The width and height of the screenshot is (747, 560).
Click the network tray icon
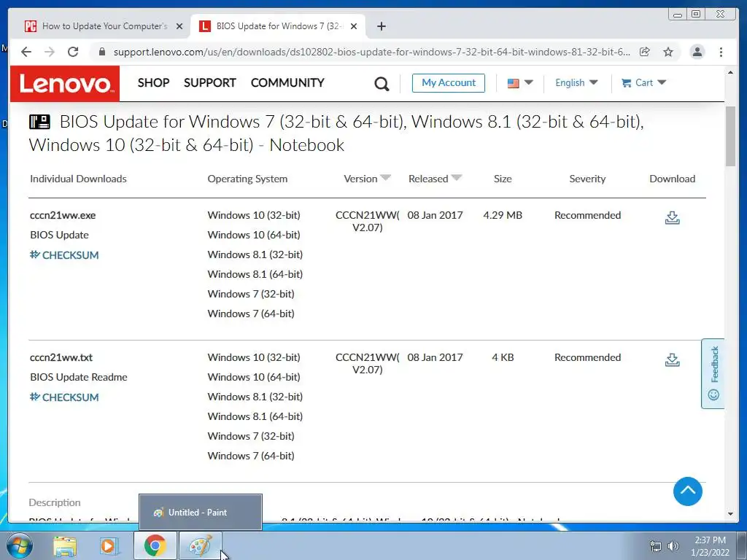tap(656, 546)
